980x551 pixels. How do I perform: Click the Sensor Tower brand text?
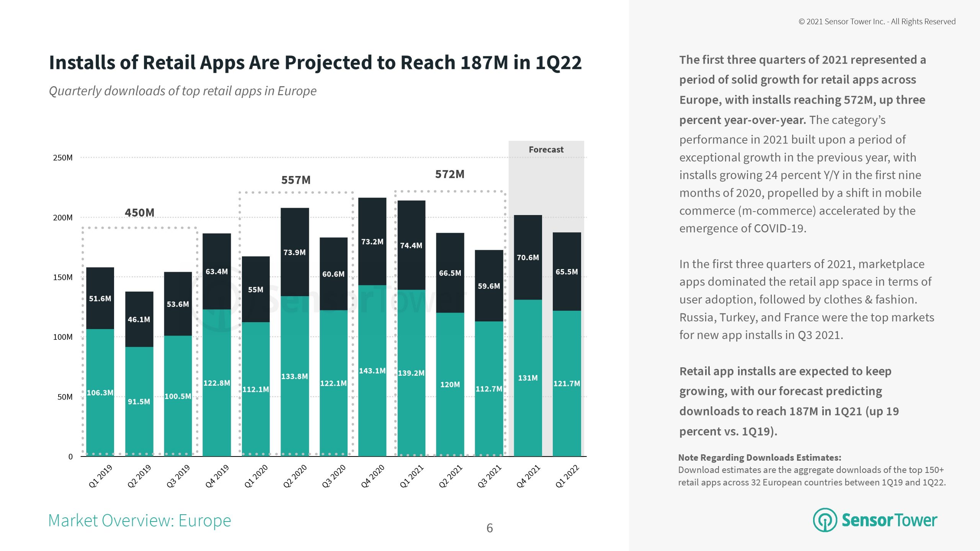[889, 520]
